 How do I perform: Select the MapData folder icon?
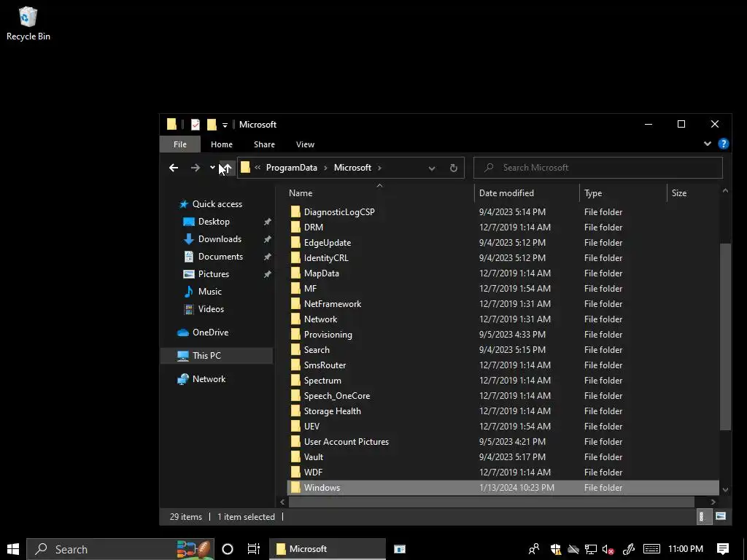coord(295,273)
